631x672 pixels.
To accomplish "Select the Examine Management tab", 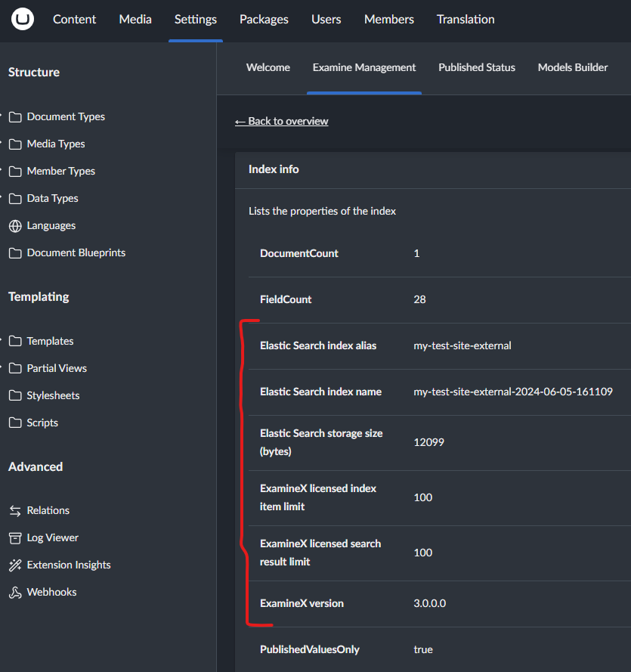I will tap(364, 67).
